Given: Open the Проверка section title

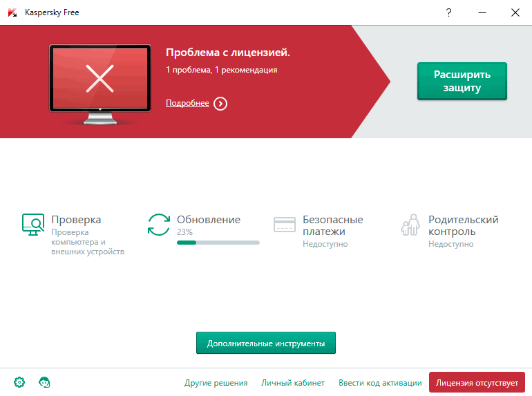Looking at the screenshot, I should pyautogui.click(x=76, y=220).
